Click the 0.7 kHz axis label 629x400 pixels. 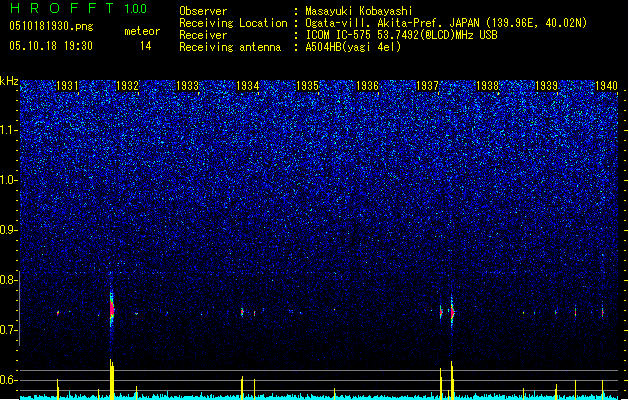click(x=9, y=330)
